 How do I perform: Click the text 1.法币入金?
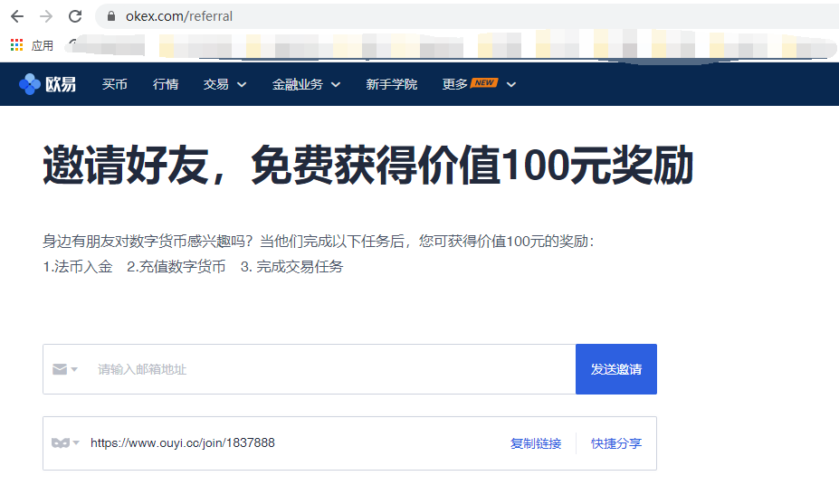(78, 266)
